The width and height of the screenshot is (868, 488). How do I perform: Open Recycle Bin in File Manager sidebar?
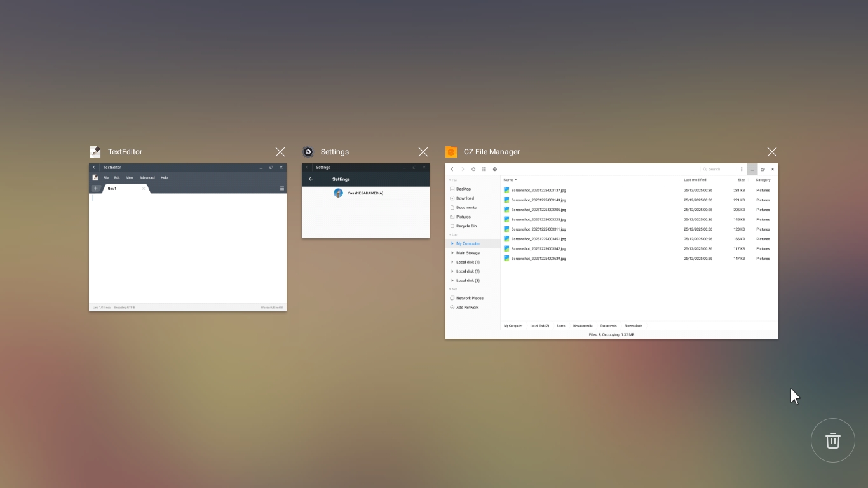[466, 226]
